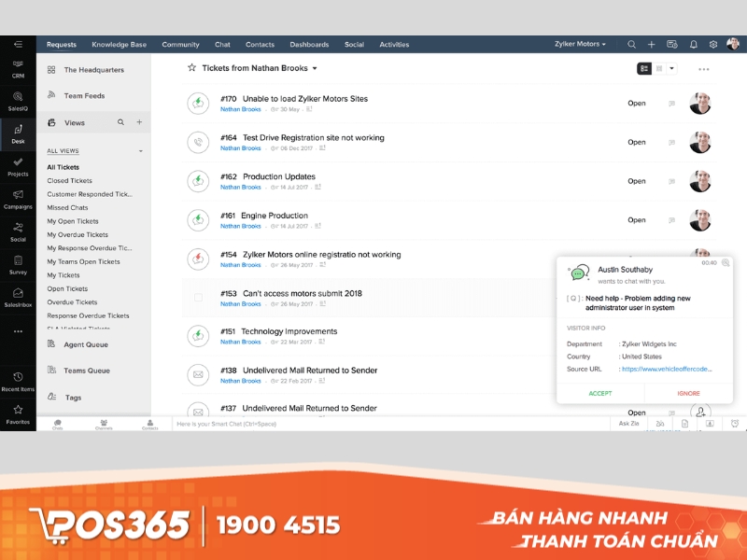This screenshot has height=560, width=747.
Task: Open the notifications bell
Action: click(x=692, y=44)
